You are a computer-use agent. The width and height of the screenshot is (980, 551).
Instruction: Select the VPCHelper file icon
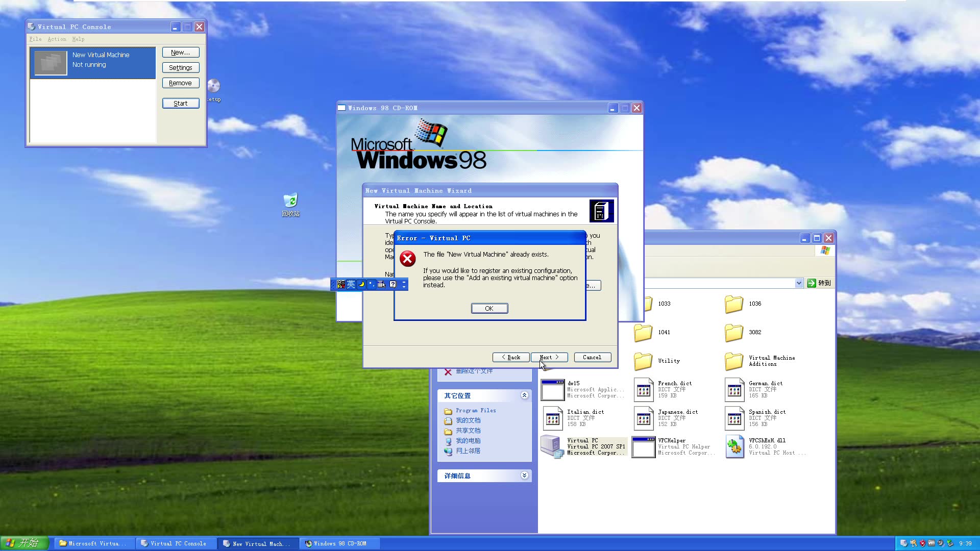(x=643, y=446)
